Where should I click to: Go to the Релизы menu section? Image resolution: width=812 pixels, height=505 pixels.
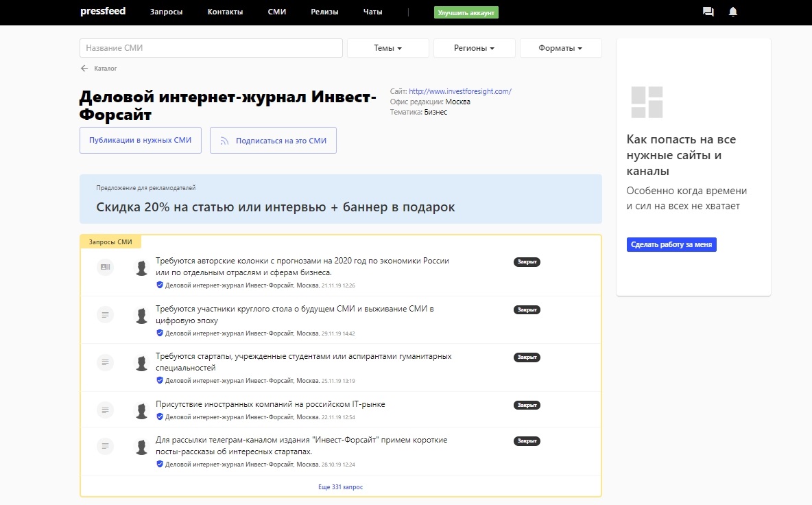coord(324,12)
